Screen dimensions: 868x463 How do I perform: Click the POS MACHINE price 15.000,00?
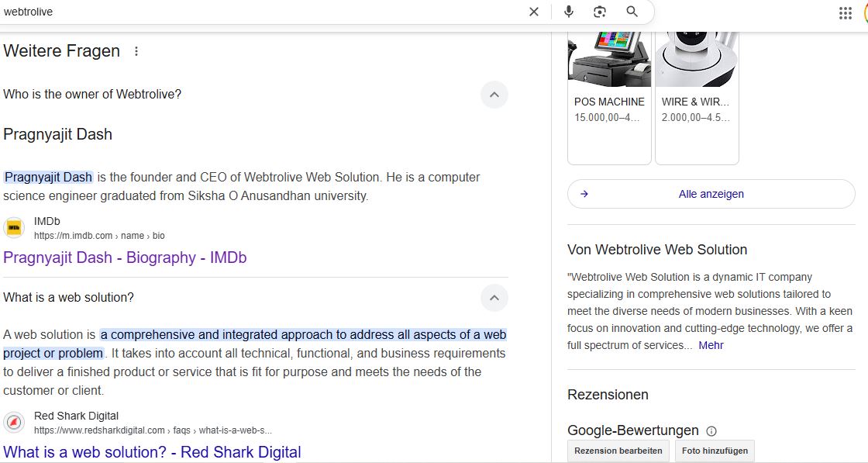(x=607, y=117)
